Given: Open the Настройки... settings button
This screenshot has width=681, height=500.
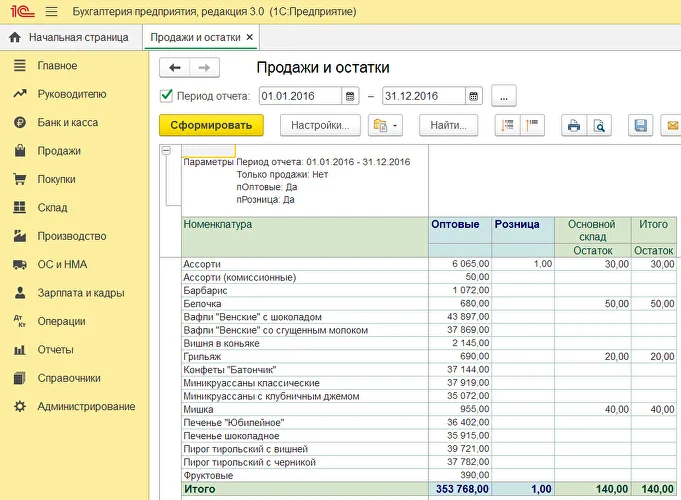Looking at the screenshot, I should pos(320,125).
